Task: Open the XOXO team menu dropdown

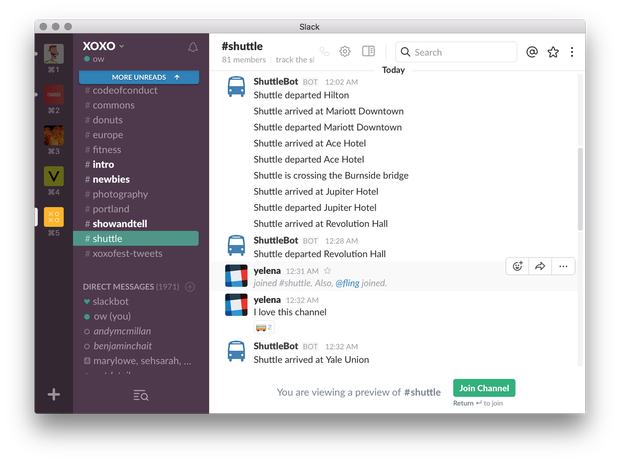Action: (x=104, y=46)
